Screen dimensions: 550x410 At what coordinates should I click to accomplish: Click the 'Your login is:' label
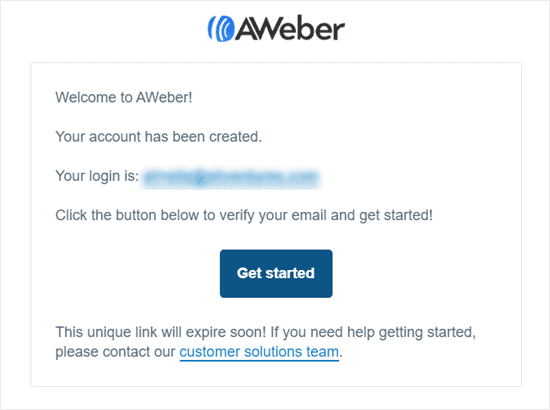[x=97, y=176]
